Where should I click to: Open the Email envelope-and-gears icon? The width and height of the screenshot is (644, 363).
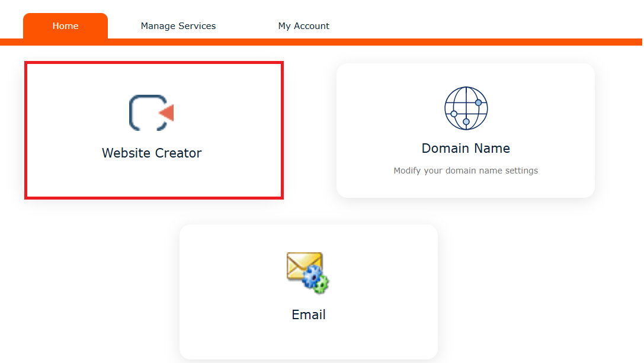307,272
